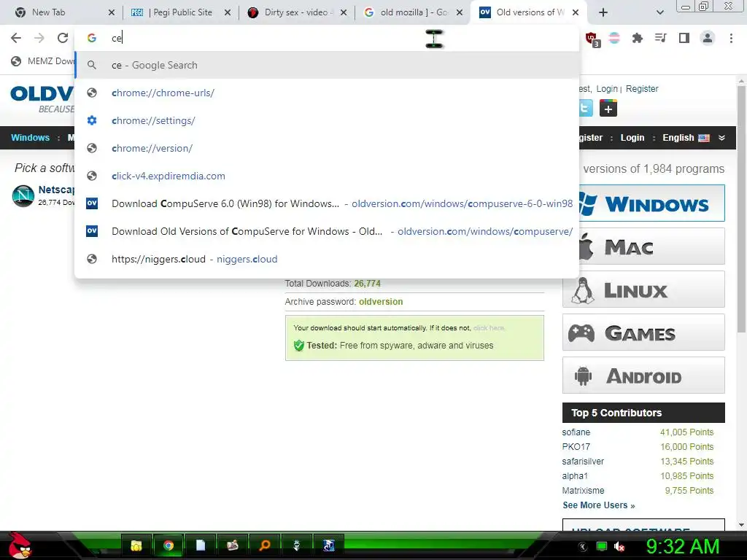747x560 pixels.
Task: Choose the chrome://settings/ suggestion
Action: pyautogui.click(x=327, y=120)
